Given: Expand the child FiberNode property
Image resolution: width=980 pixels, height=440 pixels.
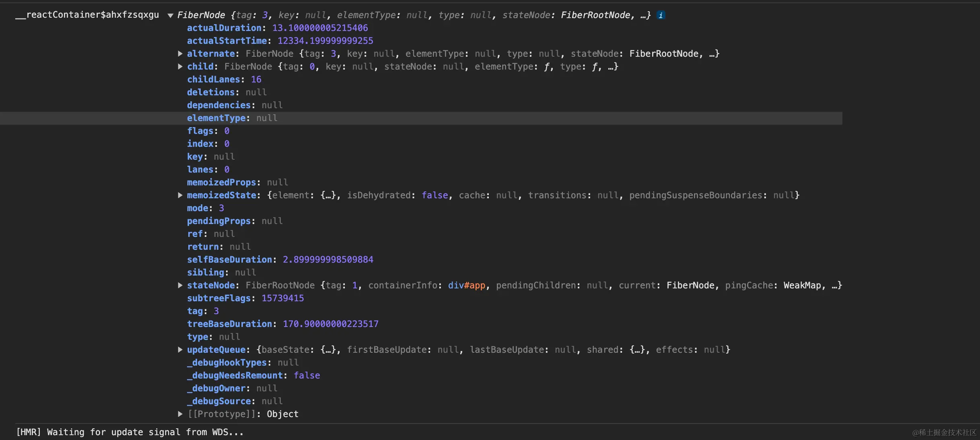Looking at the screenshot, I should (x=180, y=66).
